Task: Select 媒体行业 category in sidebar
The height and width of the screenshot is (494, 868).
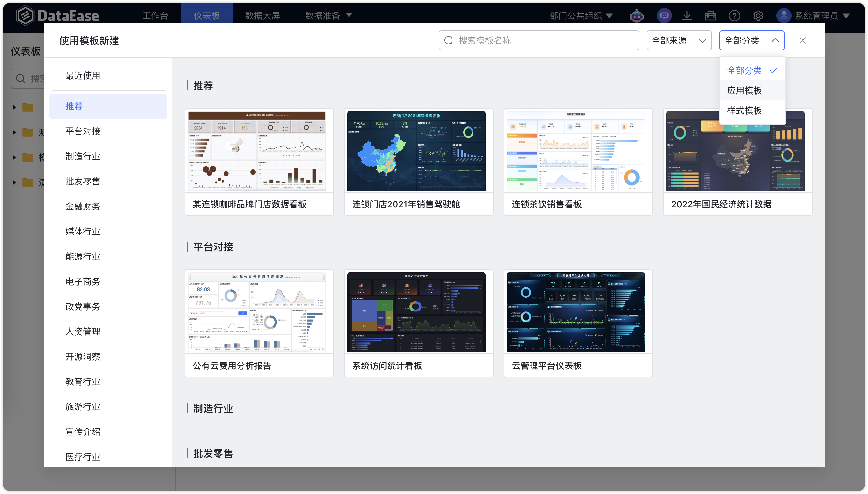Action: point(108,231)
